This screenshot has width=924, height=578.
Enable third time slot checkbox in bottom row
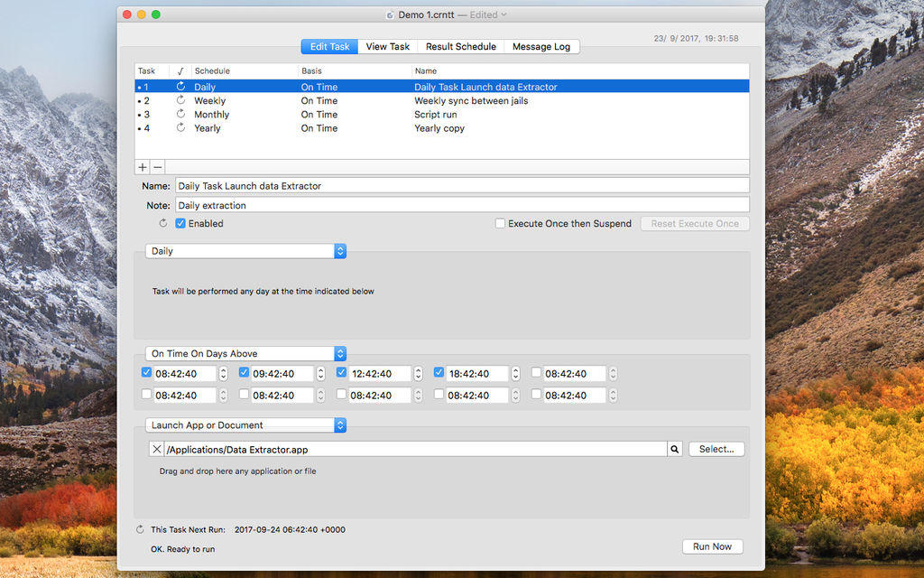coord(341,394)
